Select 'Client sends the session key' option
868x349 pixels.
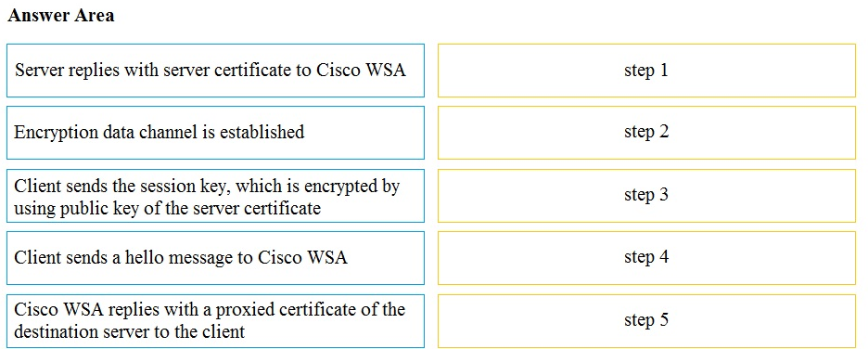(x=215, y=196)
